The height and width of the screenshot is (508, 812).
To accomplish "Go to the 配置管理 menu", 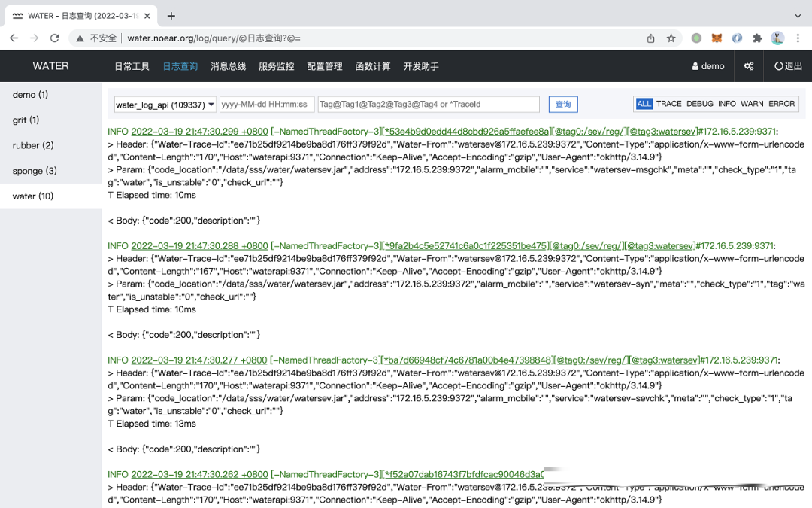I will 324,66.
